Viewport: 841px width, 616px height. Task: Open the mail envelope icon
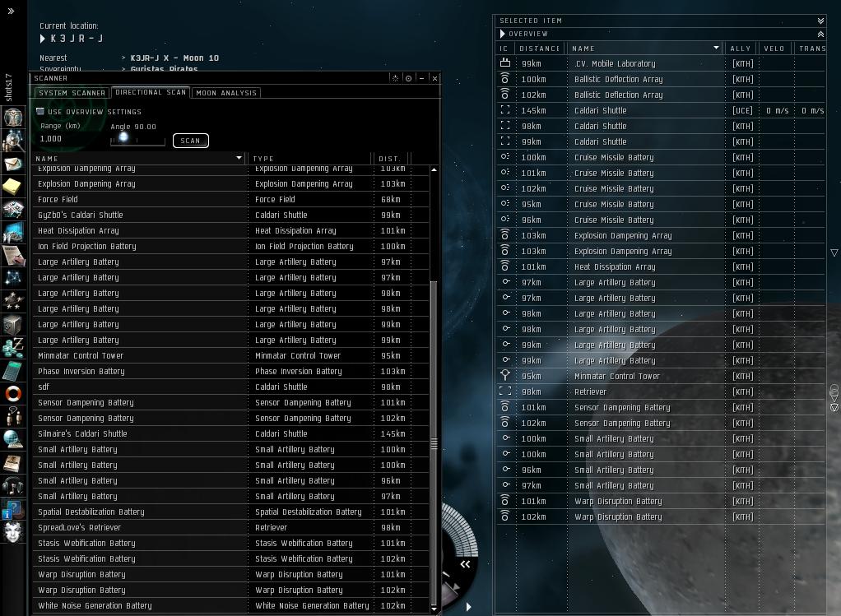(13, 164)
